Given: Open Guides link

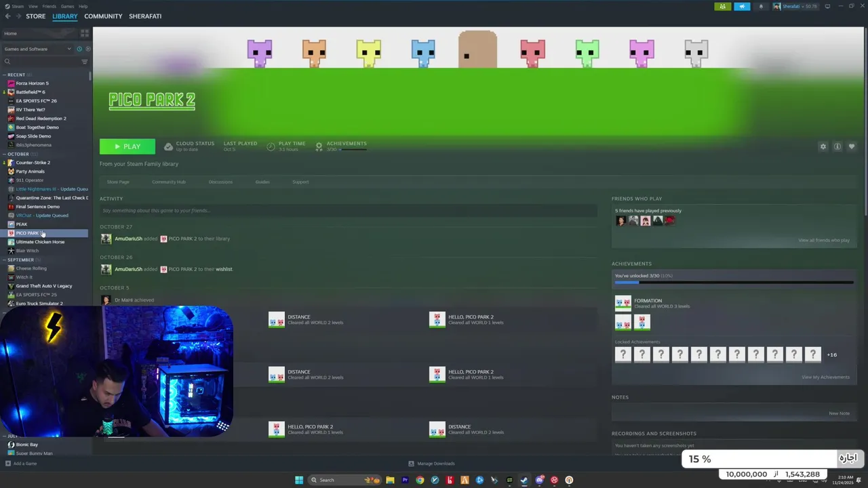Looking at the screenshot, I should (x=262, y=182).
